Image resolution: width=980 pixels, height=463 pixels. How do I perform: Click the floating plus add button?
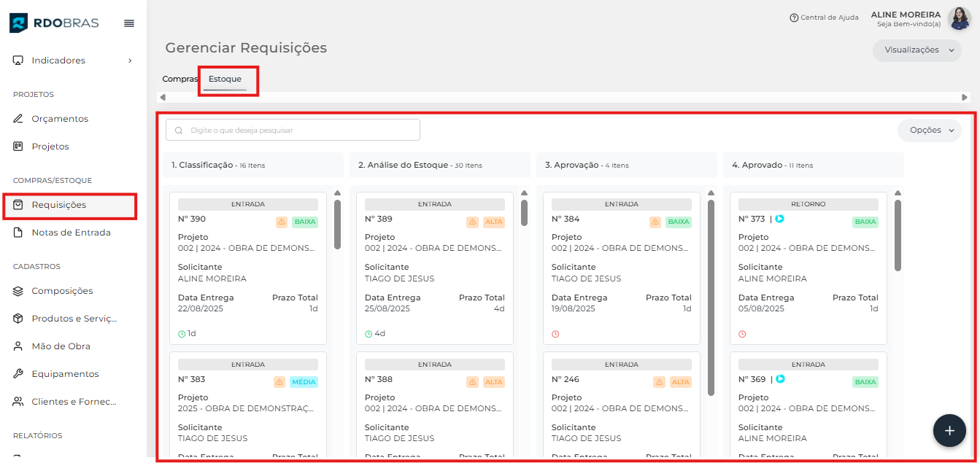[x=949, y=430]
